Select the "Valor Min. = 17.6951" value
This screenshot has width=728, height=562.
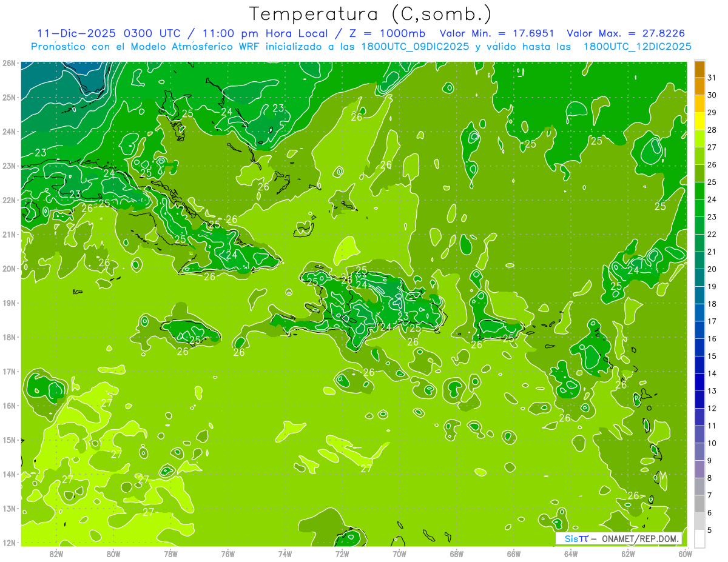498,33
